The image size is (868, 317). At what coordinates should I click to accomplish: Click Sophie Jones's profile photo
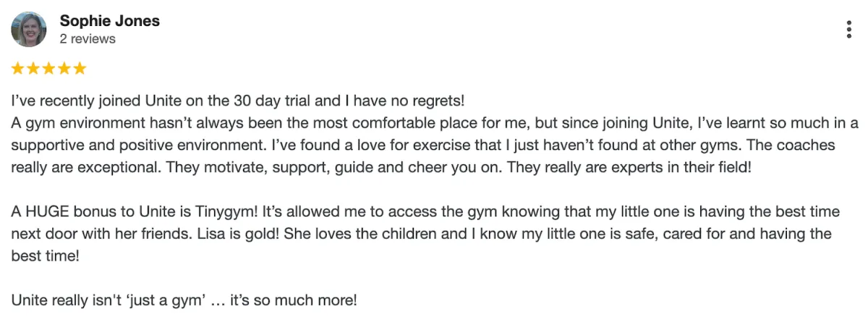(29, 29)
